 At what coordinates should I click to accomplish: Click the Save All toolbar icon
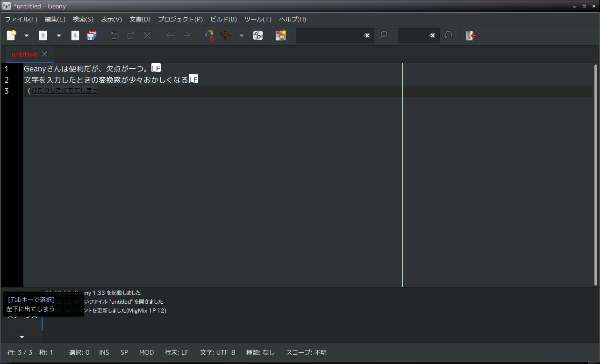coord(92,36)
